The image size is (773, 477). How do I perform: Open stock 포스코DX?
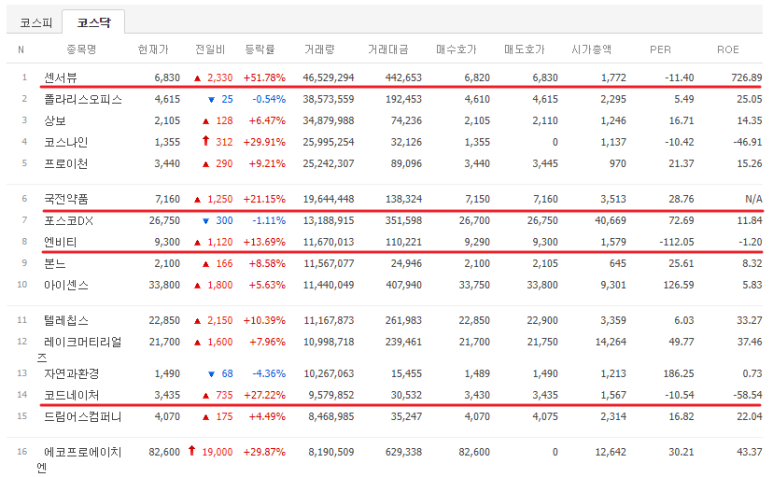(69, 221)
